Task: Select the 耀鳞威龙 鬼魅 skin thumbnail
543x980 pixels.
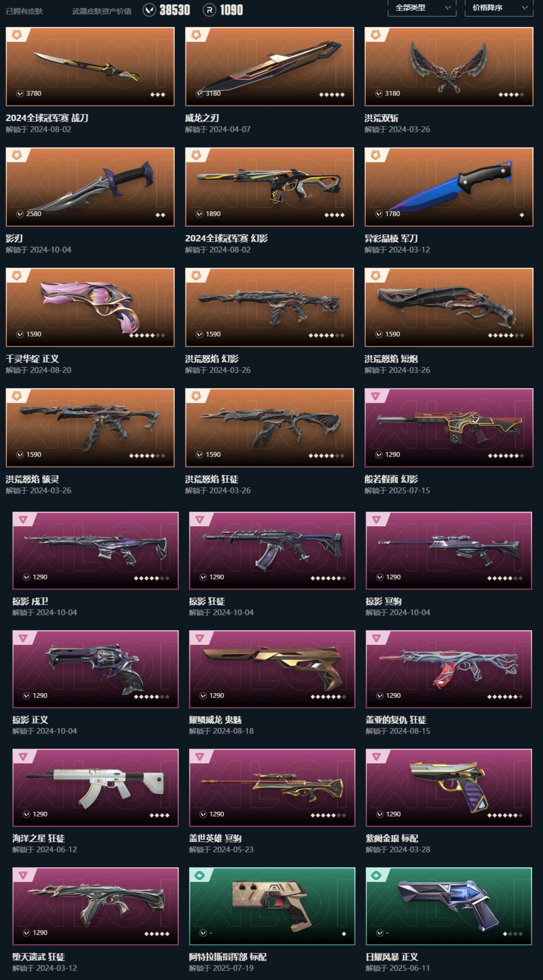Action: (x=272, y=669)
